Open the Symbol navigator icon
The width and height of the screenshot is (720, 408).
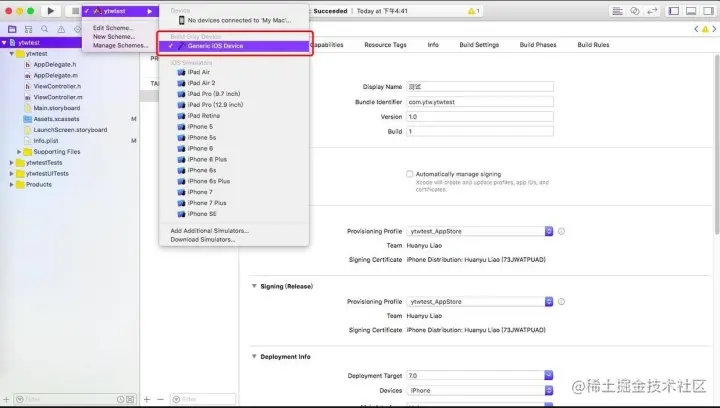28,29
